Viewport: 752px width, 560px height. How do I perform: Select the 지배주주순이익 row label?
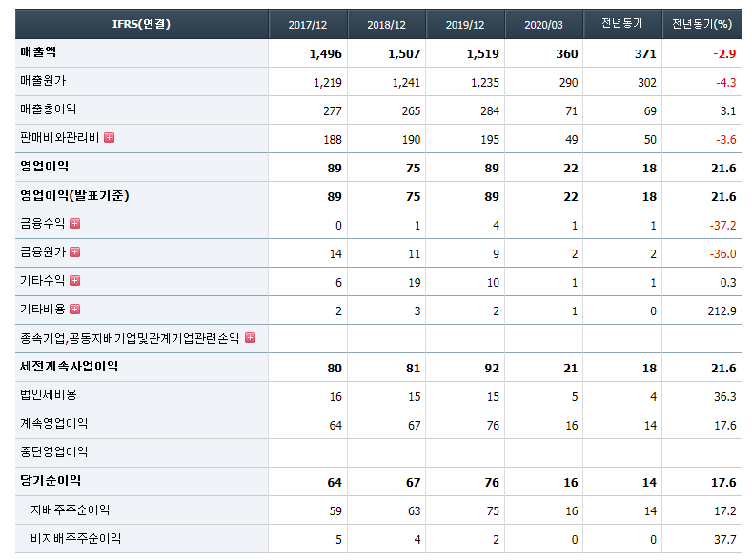(x=70, y=510)
